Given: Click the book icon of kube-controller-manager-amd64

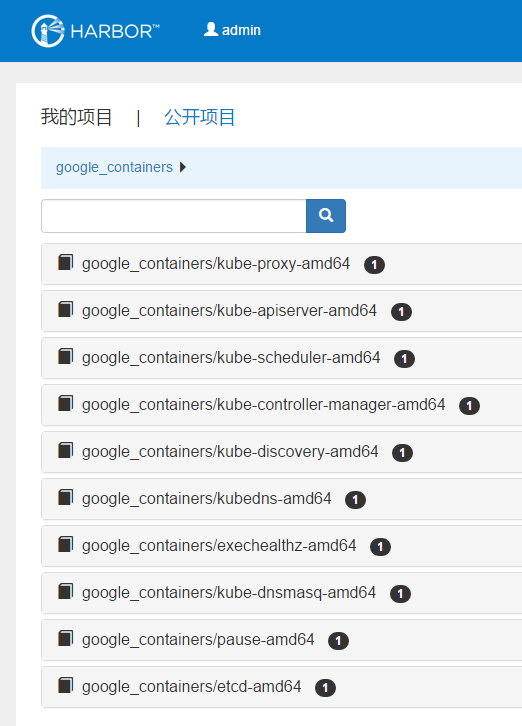Looking at the screenshot, I should click(x=65, y=403).
